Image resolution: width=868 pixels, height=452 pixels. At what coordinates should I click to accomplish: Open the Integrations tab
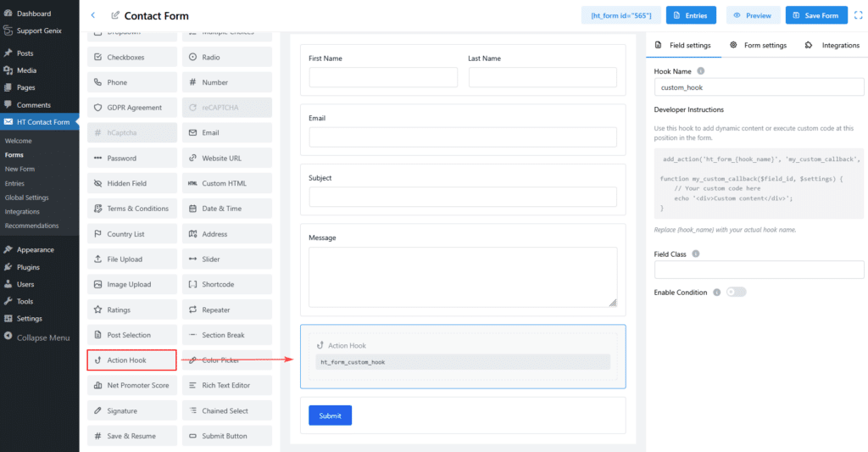click(832, 45)
